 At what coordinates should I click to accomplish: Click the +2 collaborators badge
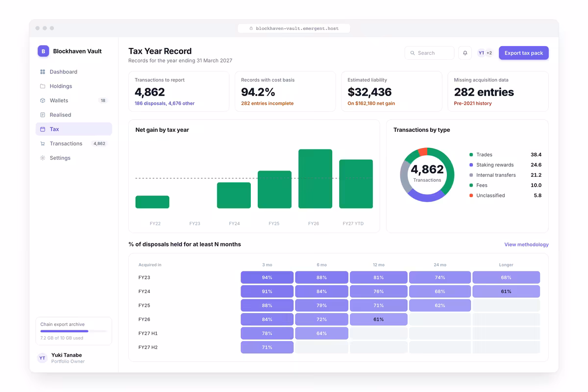point(489,53)
